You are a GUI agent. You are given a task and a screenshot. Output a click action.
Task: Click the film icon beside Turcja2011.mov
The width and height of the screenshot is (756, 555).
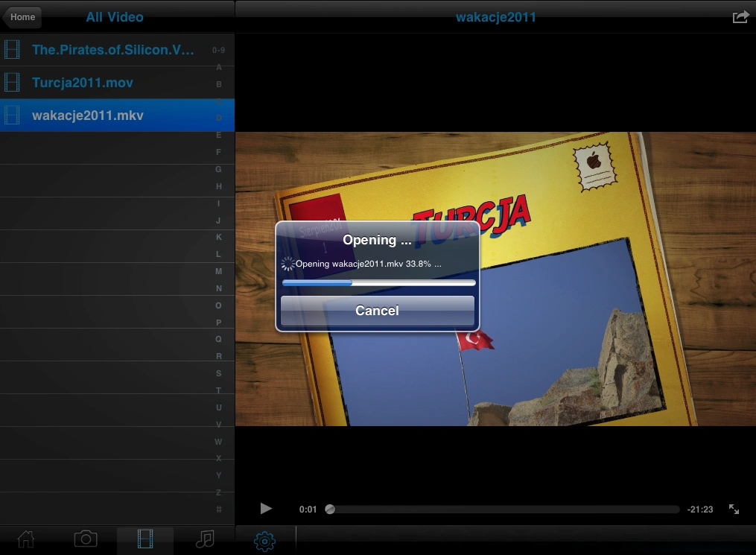point(12,83)
